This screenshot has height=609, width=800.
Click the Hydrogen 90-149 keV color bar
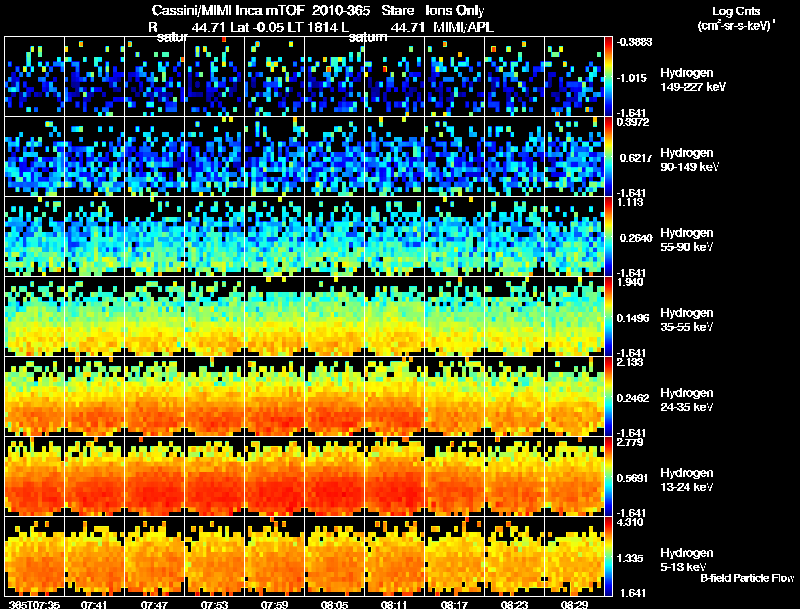[x=608, y=156]
